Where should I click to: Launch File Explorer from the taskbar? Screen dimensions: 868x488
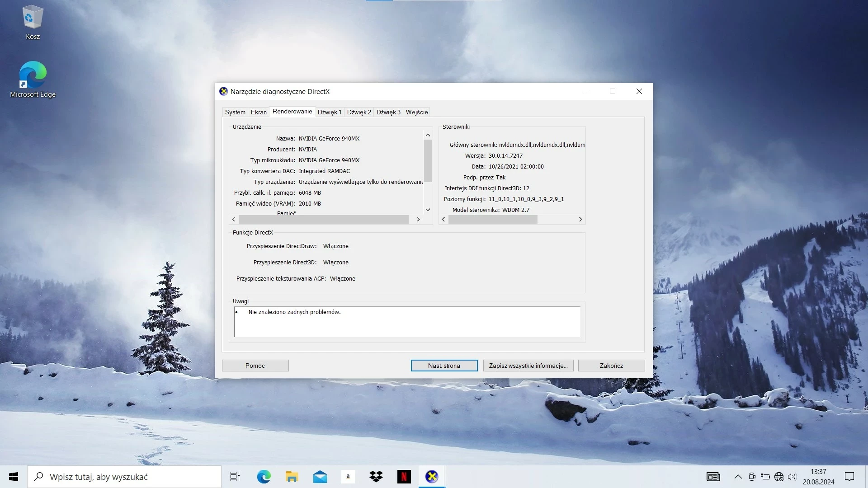click(292, 477)
